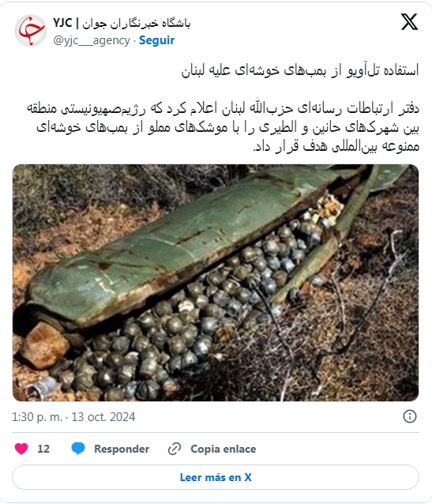
Task: Click the like count 12
Action: click(43, 449)
